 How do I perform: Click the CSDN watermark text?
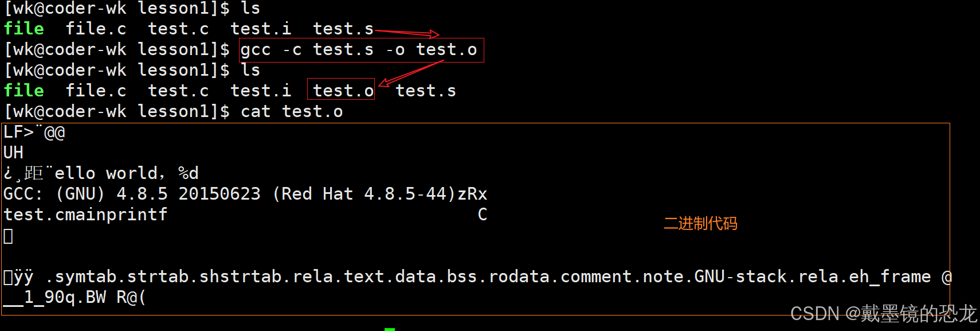[883, 313]
